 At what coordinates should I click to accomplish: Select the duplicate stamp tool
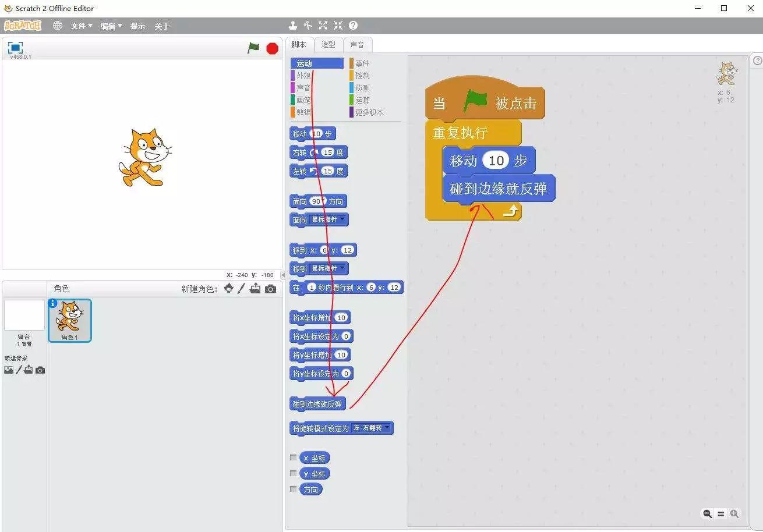click(x=293, y=26)
